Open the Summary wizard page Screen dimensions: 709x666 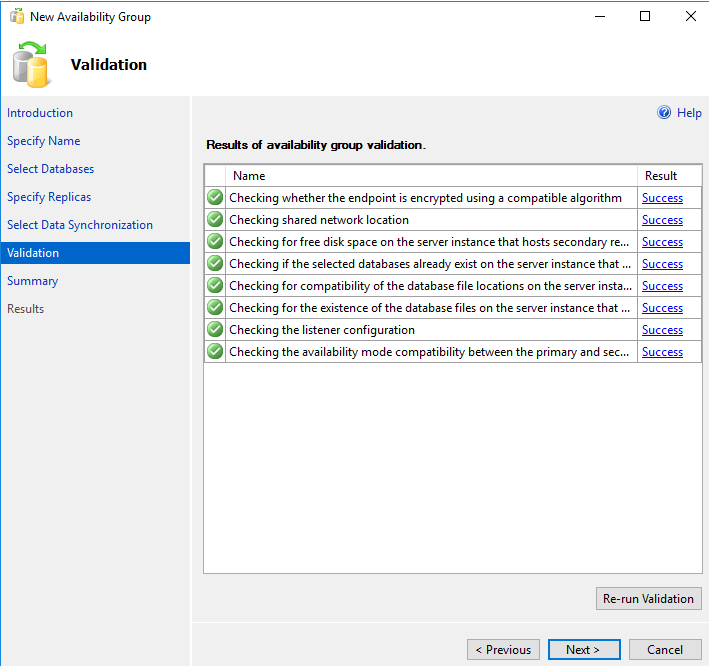(33, 281)
